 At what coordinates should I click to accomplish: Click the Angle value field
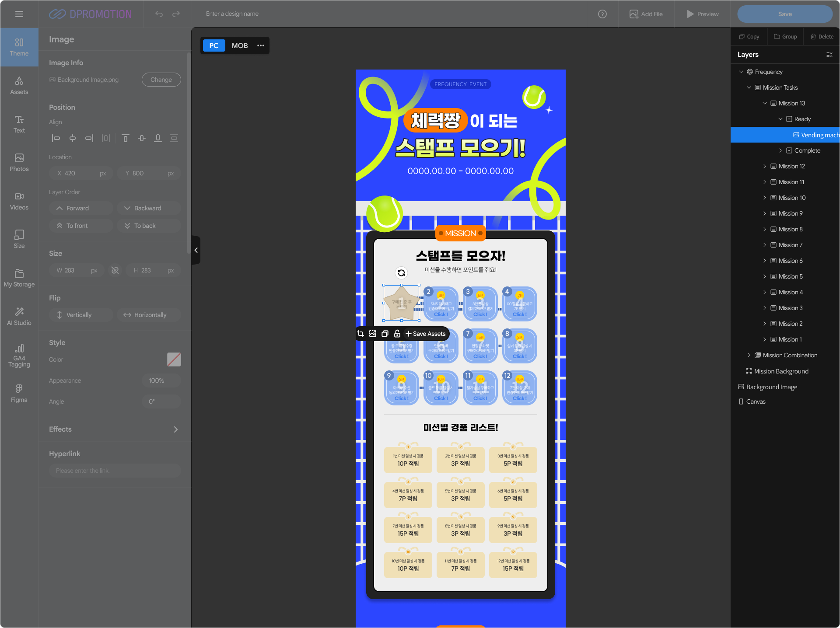[x=161, y=401]
